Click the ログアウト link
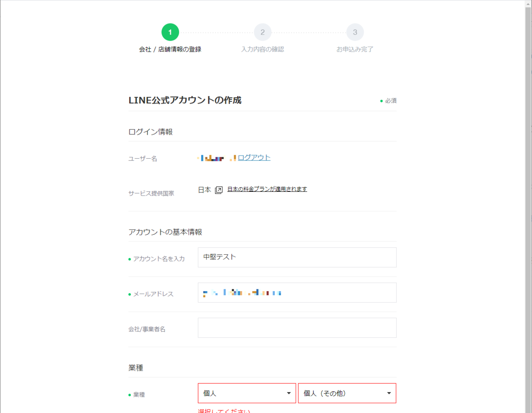532x413 pixels. tap(254, 158)
